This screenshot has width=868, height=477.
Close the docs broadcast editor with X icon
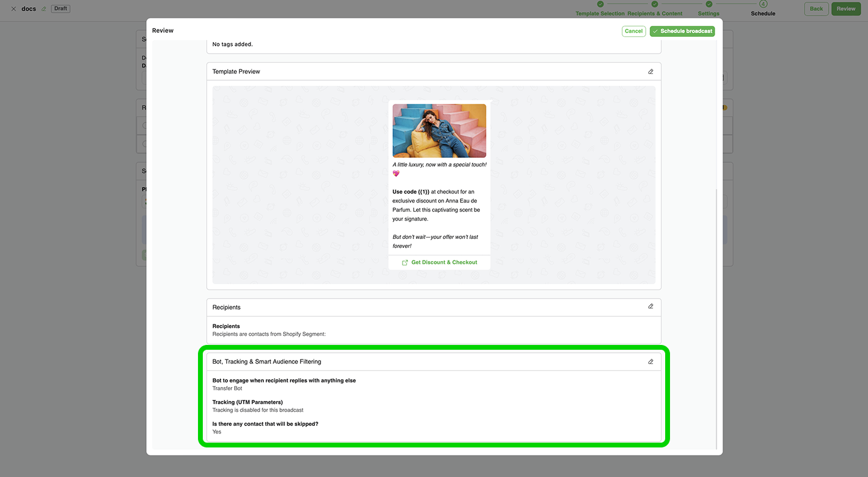[13, 9]
